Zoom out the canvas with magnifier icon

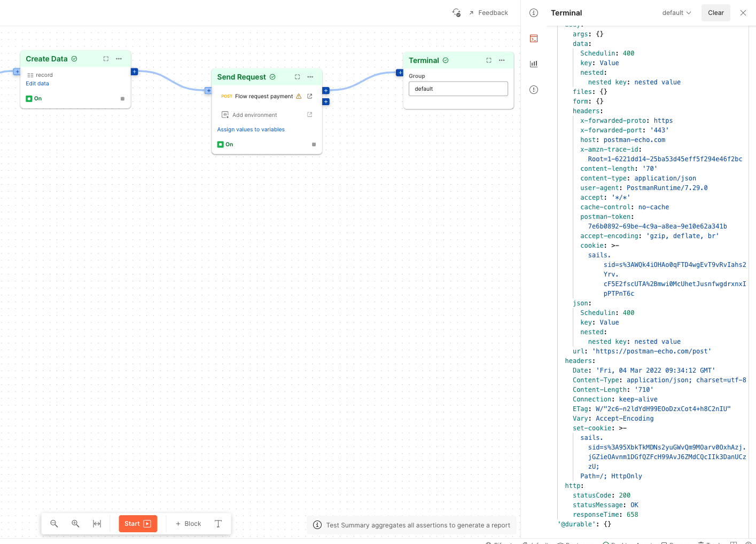click(x=54, y=524)
